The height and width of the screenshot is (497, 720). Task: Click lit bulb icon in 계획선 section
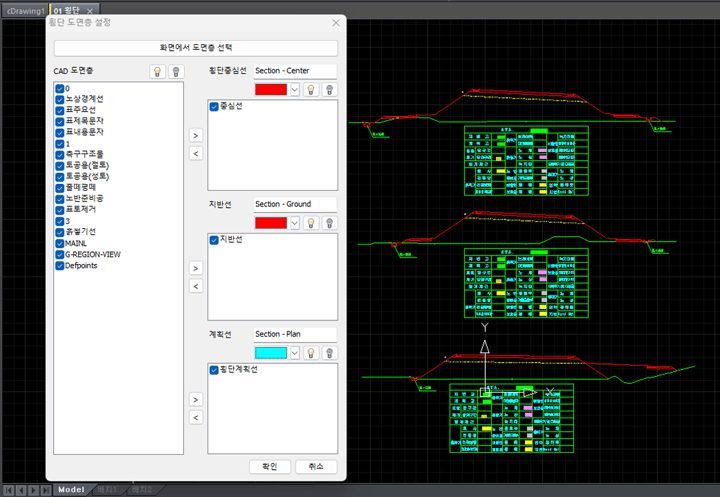click(311, 353)
